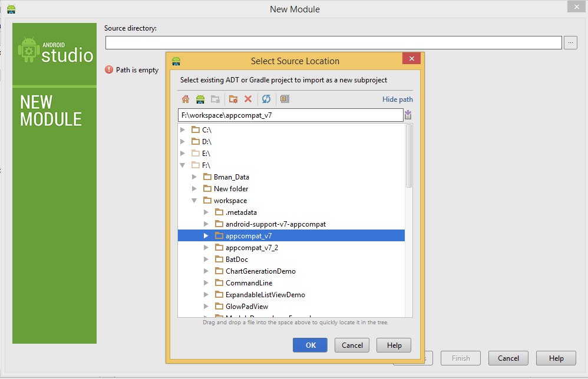The image size is (588, 379).
Task: Go to Home directory icon
Action: [x=186, y=99]
